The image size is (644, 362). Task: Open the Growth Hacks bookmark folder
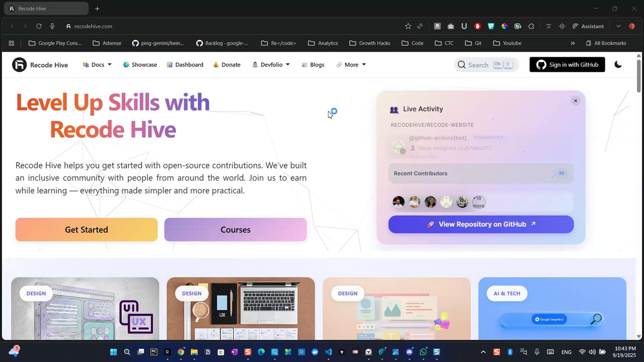point(370,43)
